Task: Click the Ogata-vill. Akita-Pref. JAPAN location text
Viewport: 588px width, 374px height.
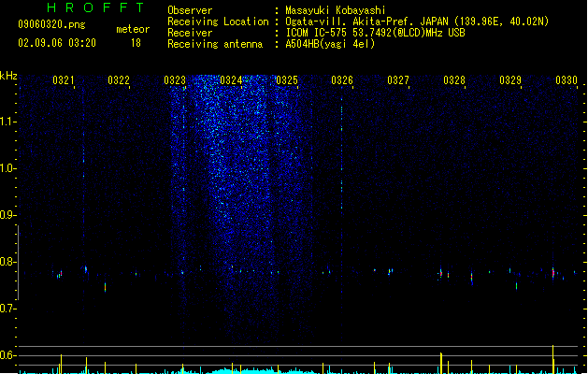Action: pyautogui.click(x=417, y=22)
